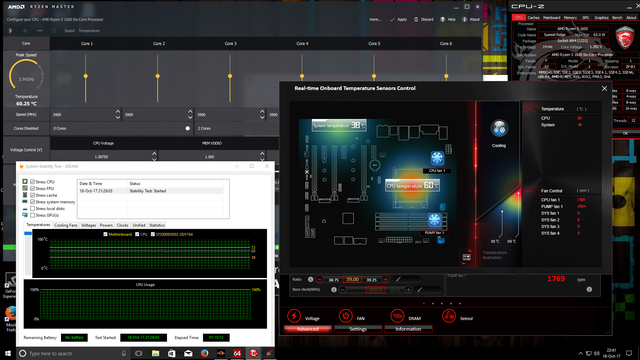
Task: Adjust MEM VDDIO stepper arrows
Action: pos(262,156)
